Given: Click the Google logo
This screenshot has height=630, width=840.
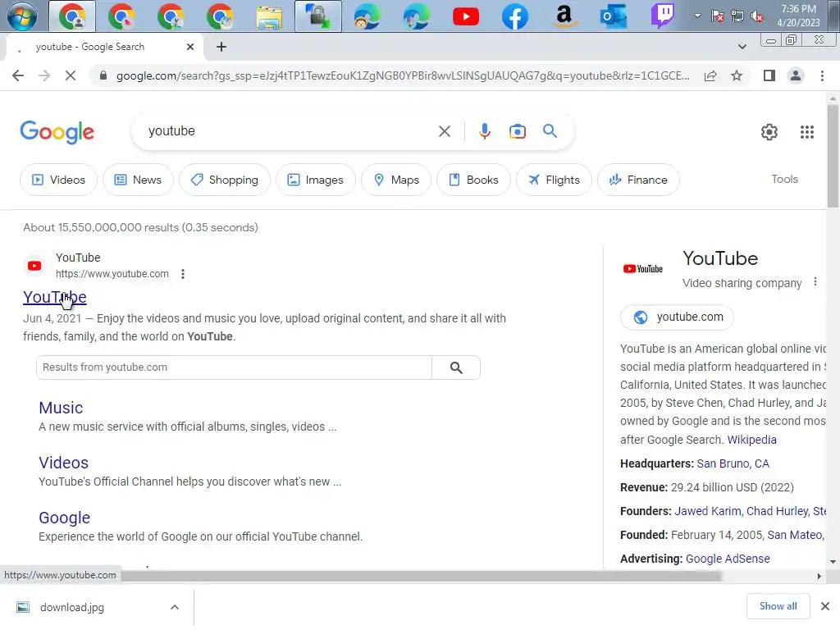Looking at the screenshot, I should 57,132.
